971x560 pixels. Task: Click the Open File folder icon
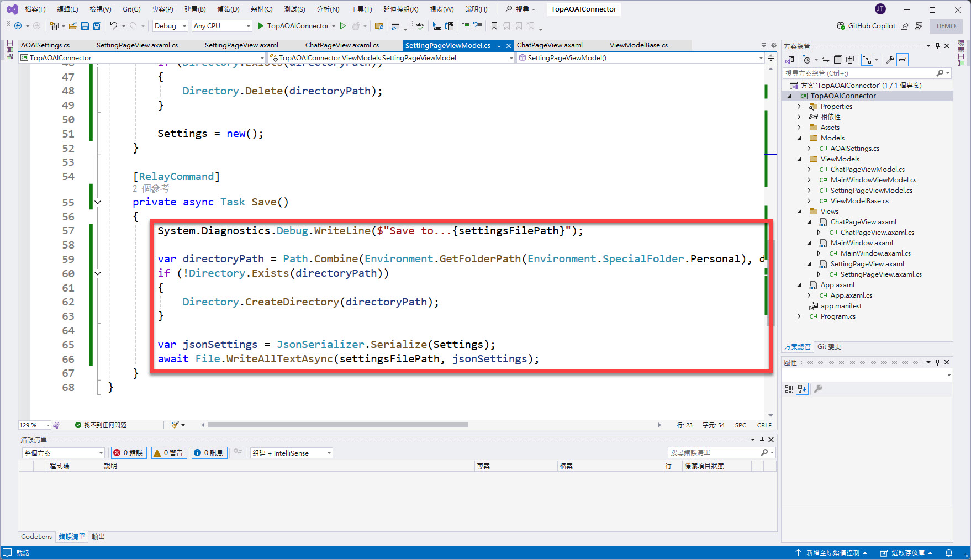tap(72, 26)
